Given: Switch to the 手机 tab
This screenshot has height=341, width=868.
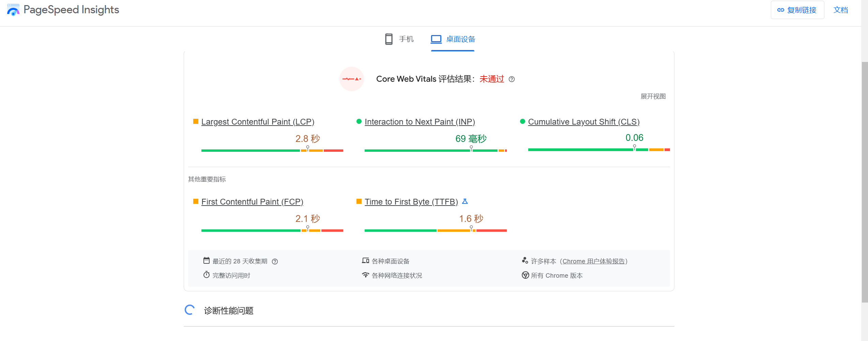Looking at the screenshot, I should pyautogui.click(x=399, y=39).
